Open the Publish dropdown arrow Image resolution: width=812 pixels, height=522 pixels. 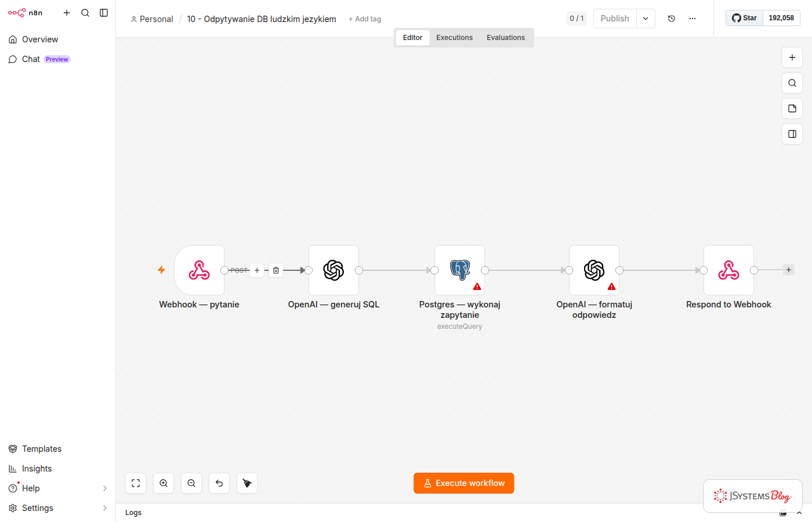click(646, 19)
